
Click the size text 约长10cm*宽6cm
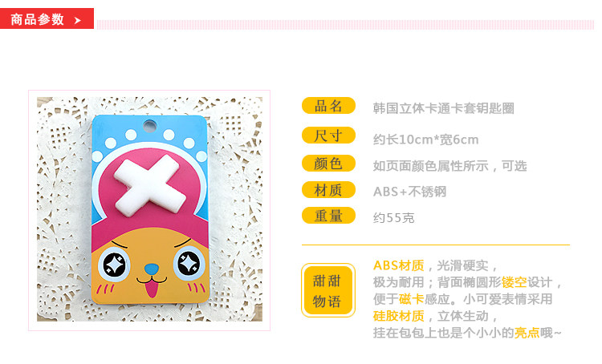[x=425, y=140]
